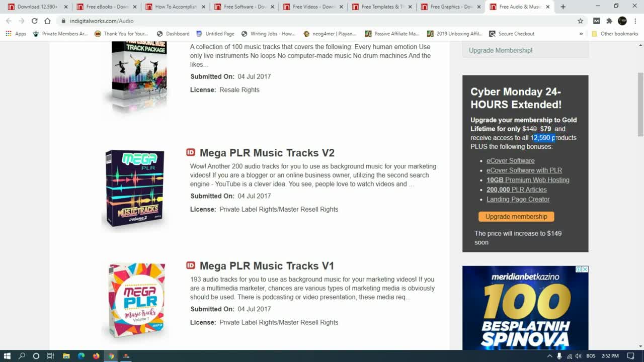
Task: Reload the page with the refresh icon
Action: [34, 21]
